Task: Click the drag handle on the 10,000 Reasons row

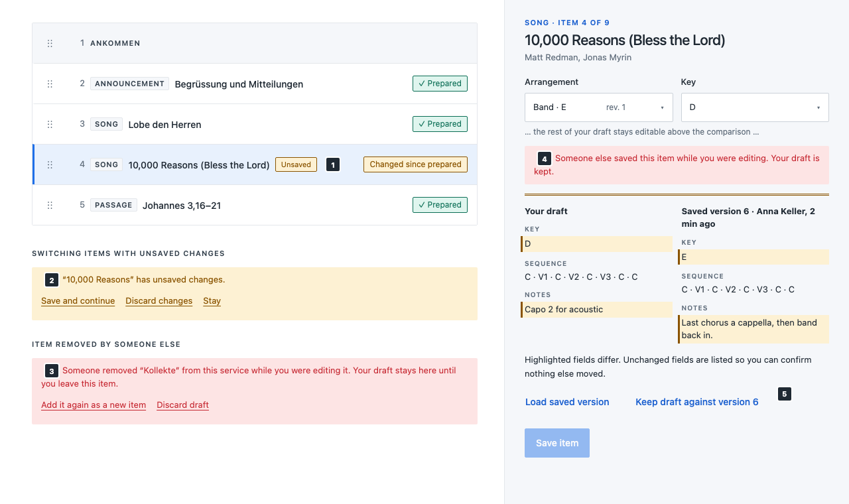Action: [50, 165]
